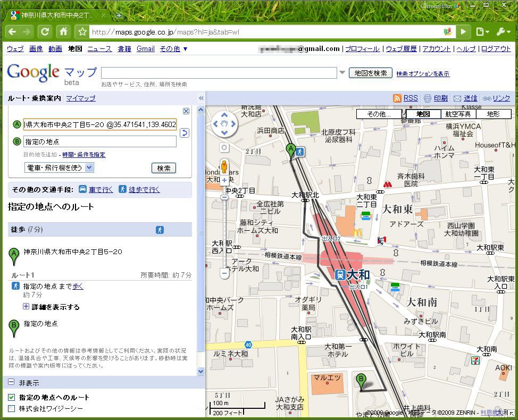This screenshot has width=518, height=420.
Task: Click the zoom in plus button on map
Action: pos(224,181)
